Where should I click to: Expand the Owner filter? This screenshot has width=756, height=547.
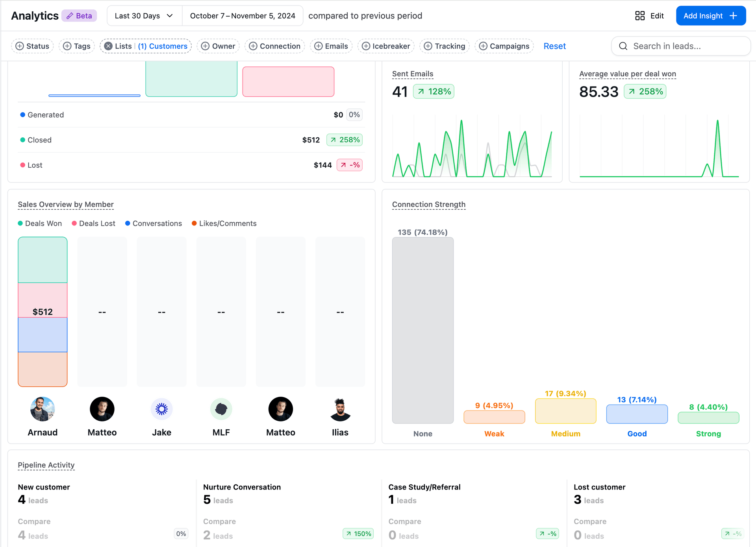(218, 46)
